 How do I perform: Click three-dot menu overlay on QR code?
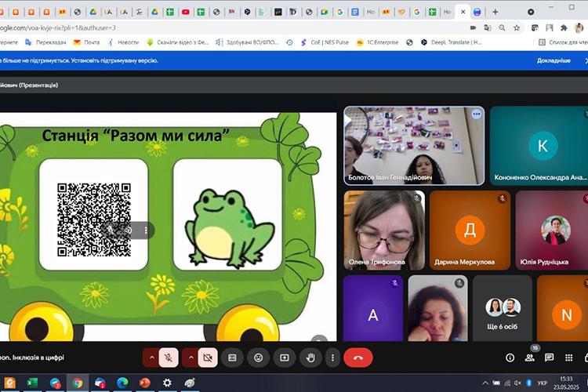(146, 230)
